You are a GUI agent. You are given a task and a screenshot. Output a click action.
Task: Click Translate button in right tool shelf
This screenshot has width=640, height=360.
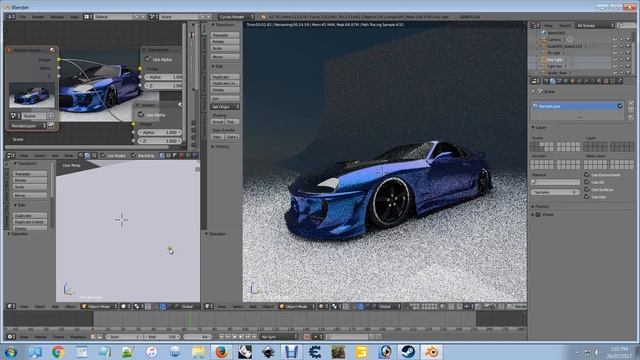pyautogui.click(x=225, y=35)
